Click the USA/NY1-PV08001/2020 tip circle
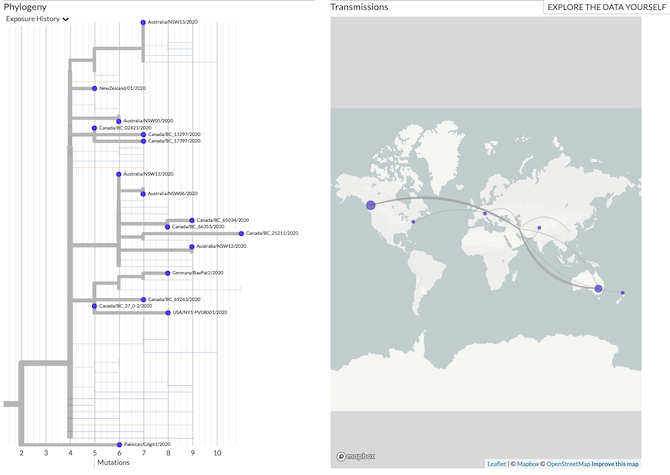Image resolution: width=670 pixels, height=475 pixels. [x=168, y=312]
